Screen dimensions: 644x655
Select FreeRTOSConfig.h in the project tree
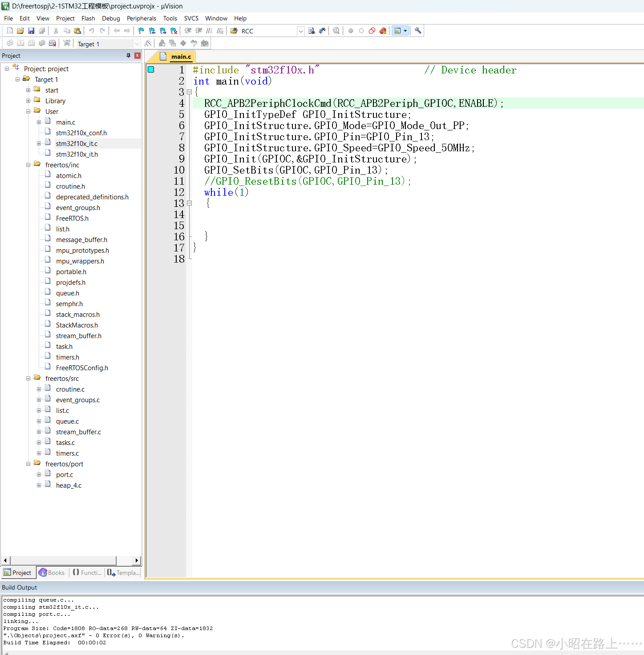(x=82, y=368)
